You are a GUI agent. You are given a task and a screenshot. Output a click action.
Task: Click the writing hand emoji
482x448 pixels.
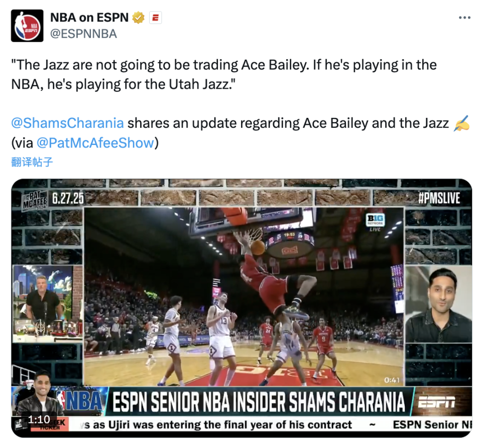click(x=462, y=123)
